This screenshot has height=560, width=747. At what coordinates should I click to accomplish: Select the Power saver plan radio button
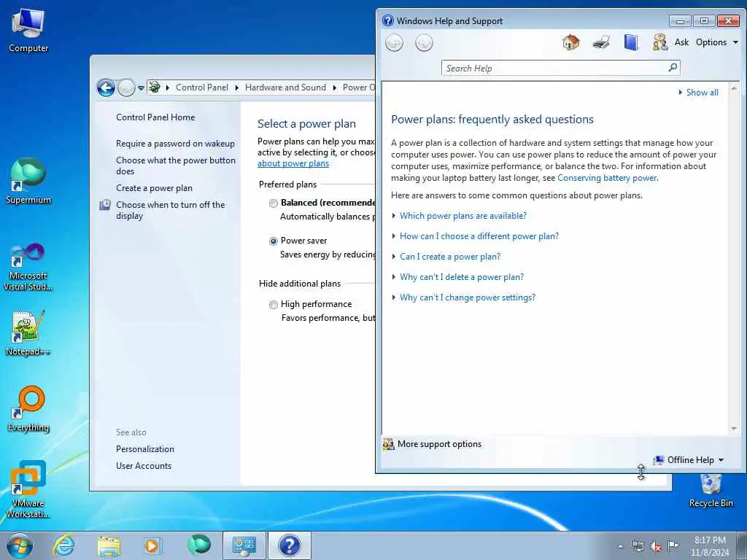point(274,241)
